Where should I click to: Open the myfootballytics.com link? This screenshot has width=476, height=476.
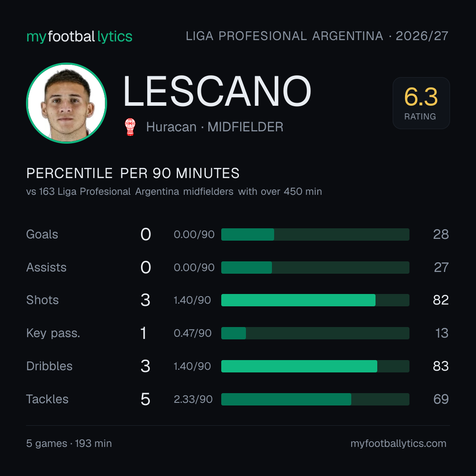click(x=398, y=443)
